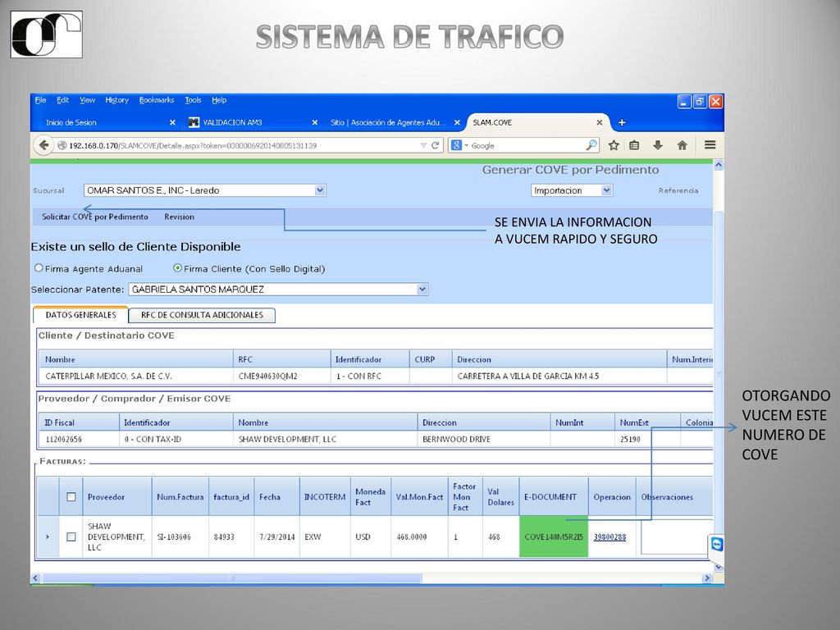
Task: Click the browser back arrow button
Action: (43, 145)
